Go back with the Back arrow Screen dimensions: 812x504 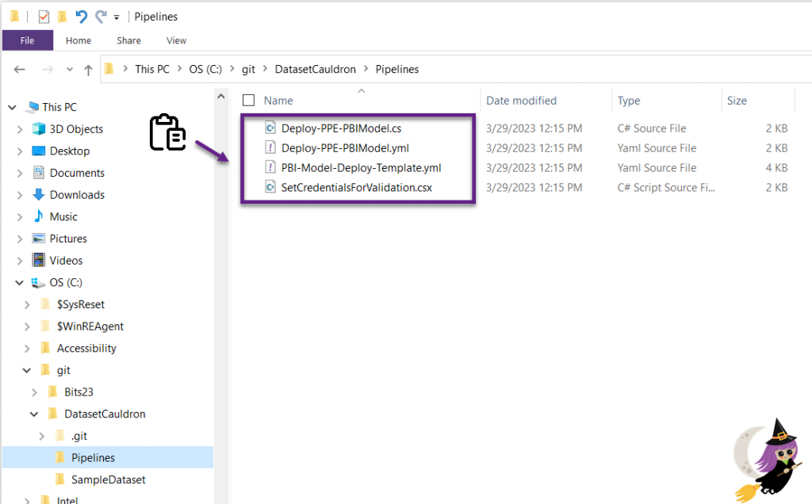[20, 69]
